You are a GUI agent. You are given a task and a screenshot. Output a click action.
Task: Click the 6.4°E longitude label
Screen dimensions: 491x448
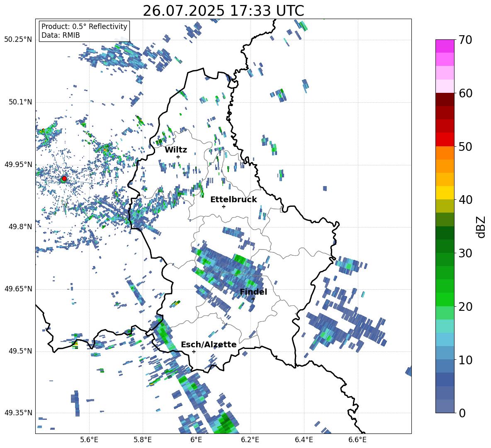[x=304, y=440]
